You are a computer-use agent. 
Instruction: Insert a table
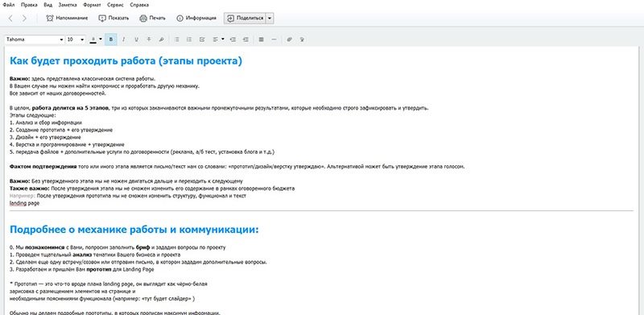(x=261, y=39)
